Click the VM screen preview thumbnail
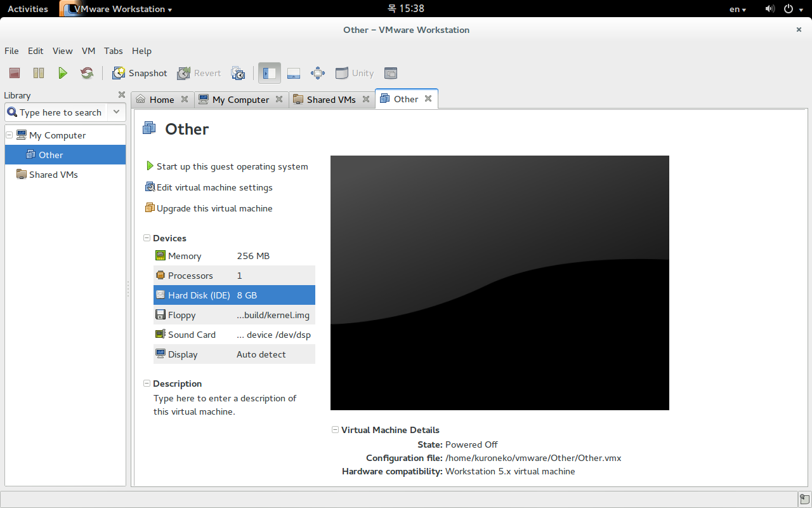Screen dimensions: 812x508 tap(500, 283)
